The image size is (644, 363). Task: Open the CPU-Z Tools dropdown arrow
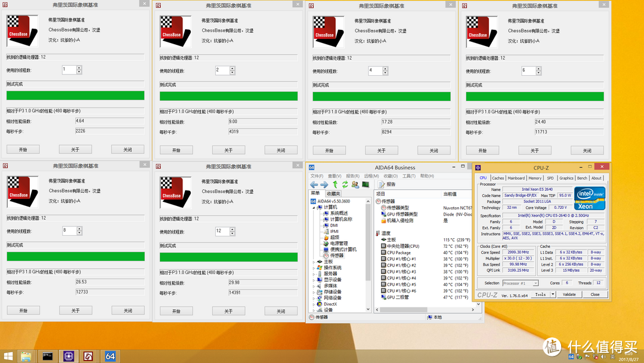pyautogui.click(x=553, y=294)
